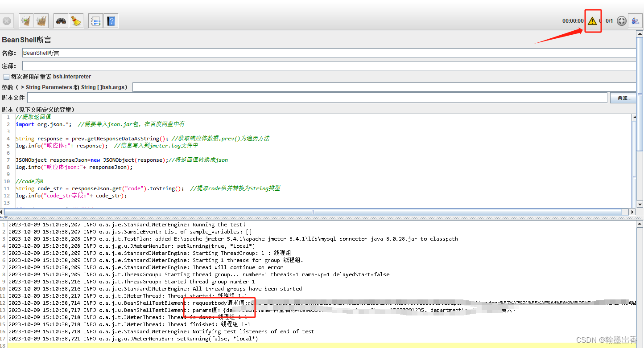
Task: Click the 浏览 browse button
Action: pos(623,97)
